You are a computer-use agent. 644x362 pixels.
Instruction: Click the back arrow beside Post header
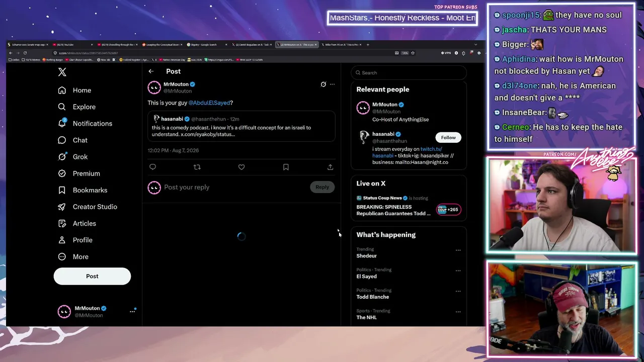click(x=151, y=71)
